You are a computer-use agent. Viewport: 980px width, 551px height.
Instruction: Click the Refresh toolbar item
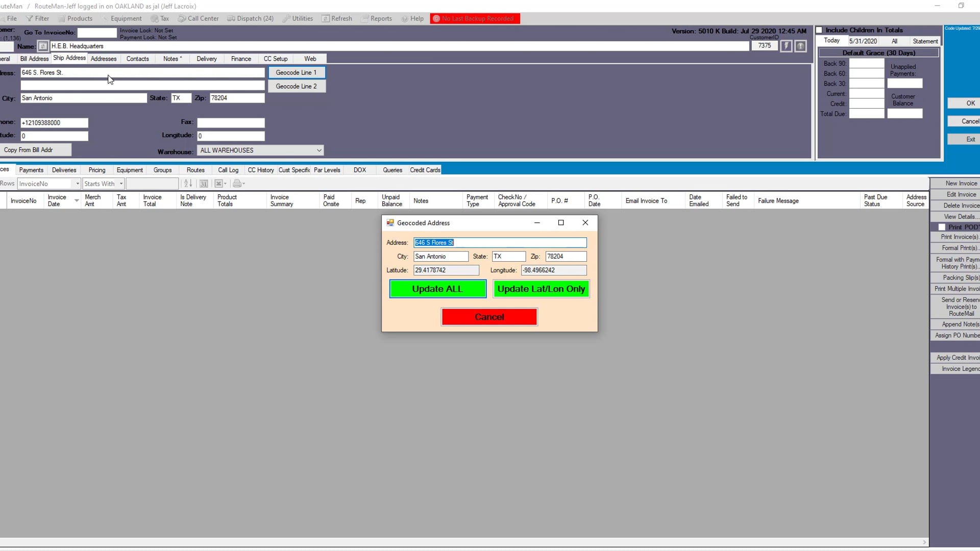[x=337, y=18]
